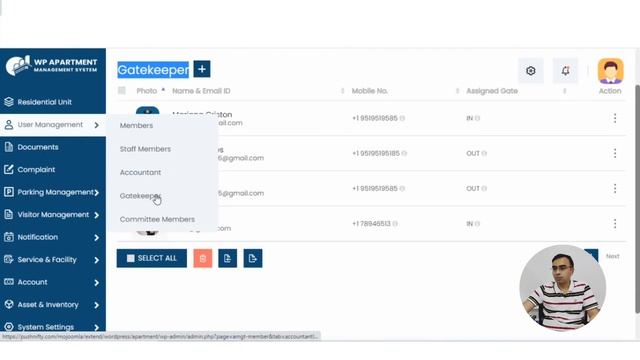Expand System Settings chevron
Viewport: 640px width, 360px height.
tap(96, 327)
